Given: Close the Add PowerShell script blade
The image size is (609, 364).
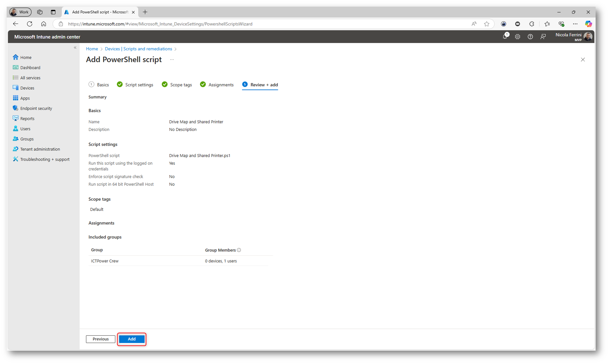Looking at the screenshot, I should tap(583, 59).
